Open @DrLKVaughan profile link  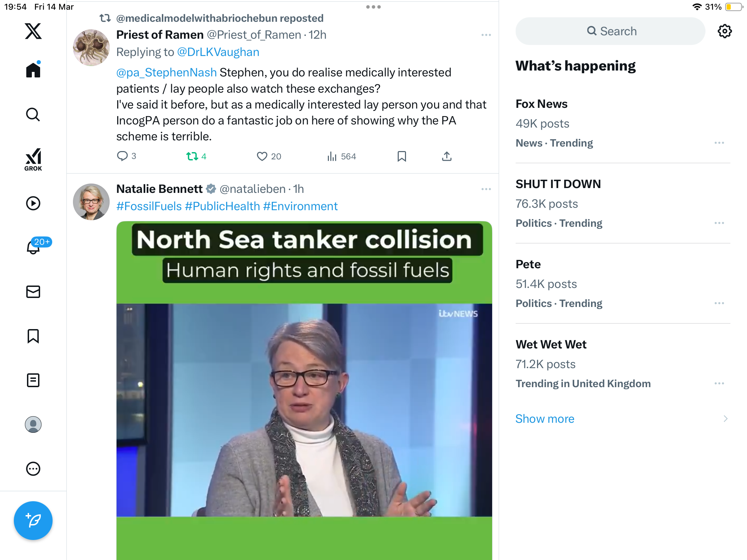click(218, 52)
